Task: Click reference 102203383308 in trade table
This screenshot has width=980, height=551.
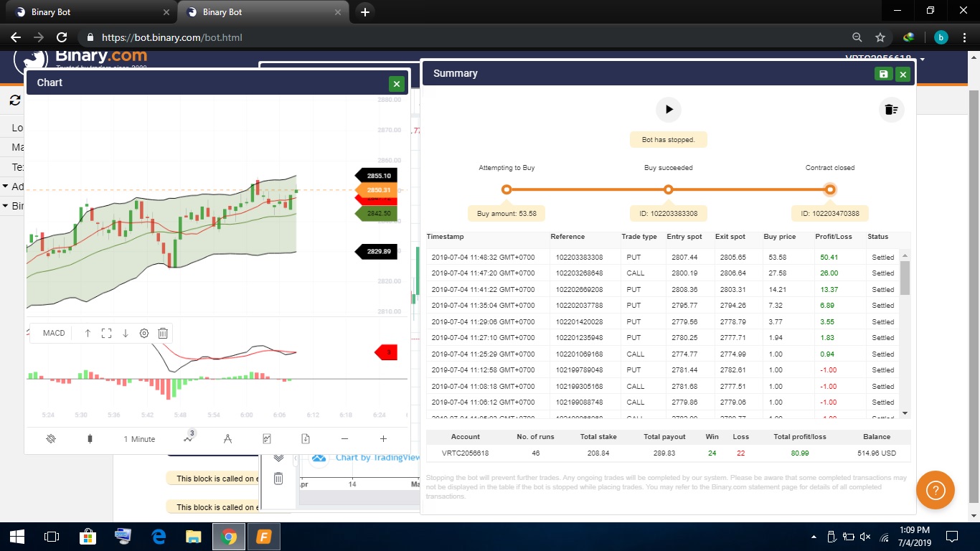Action: coord(579,258)
